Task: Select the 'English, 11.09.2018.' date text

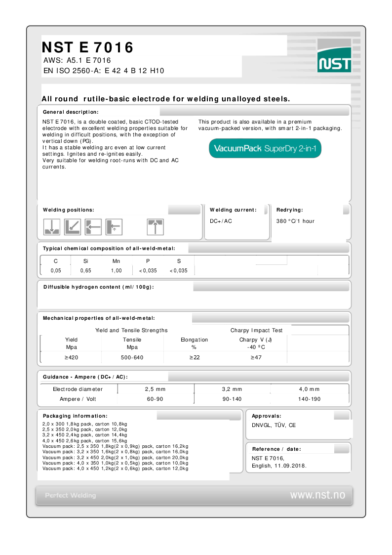Action: tap(279, 466)
